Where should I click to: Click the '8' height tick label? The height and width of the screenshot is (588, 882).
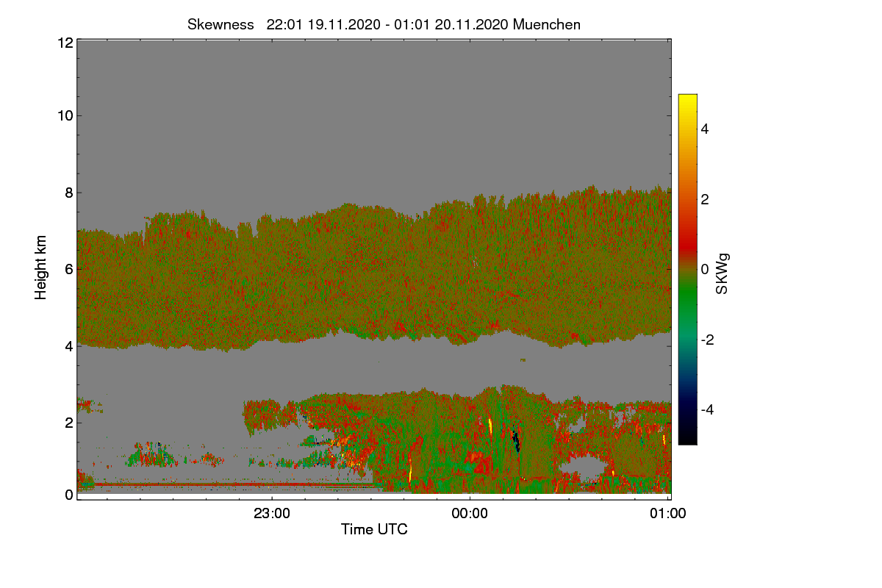pyautogui.click(x=69, y=193)
